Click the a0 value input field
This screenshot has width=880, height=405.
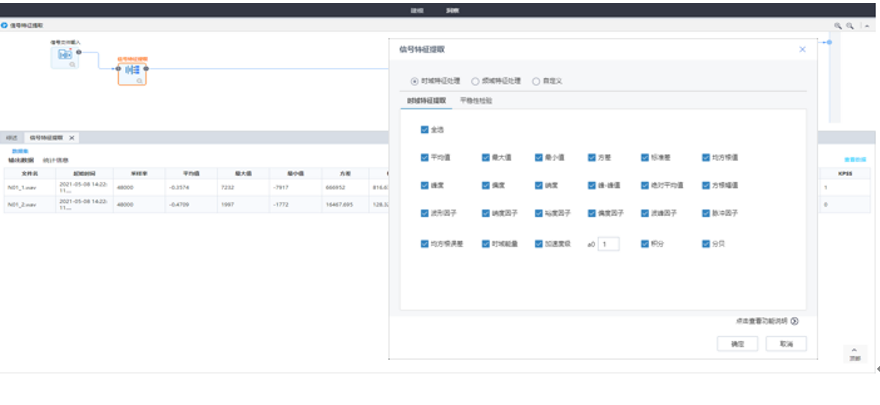point(609,243)
